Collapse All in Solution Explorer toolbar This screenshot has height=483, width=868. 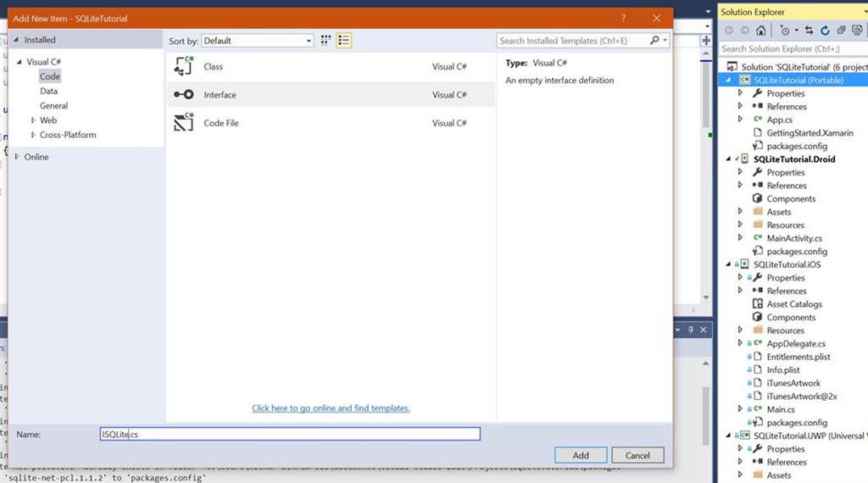[841, 31]
